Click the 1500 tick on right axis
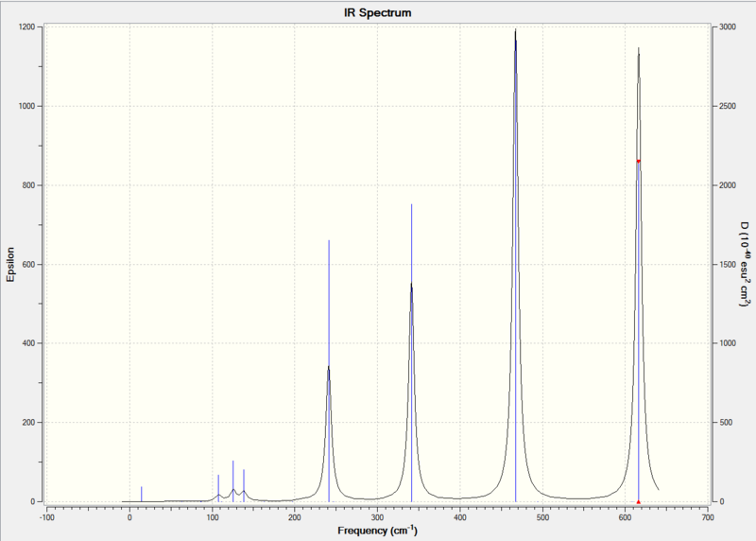 [728, 265]
